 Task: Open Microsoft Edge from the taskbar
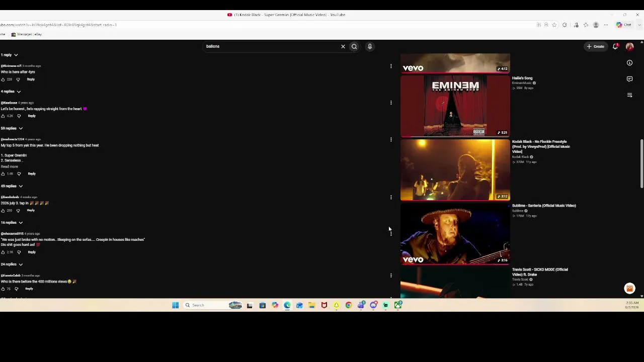point(287,305)
